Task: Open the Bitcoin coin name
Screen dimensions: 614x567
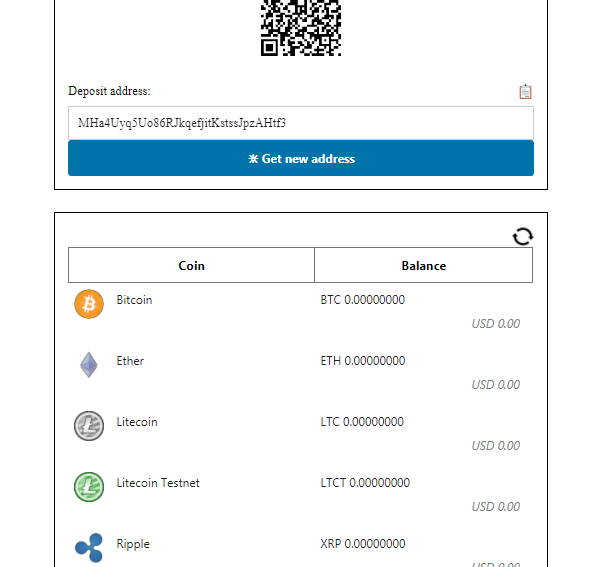Action: 134,300
